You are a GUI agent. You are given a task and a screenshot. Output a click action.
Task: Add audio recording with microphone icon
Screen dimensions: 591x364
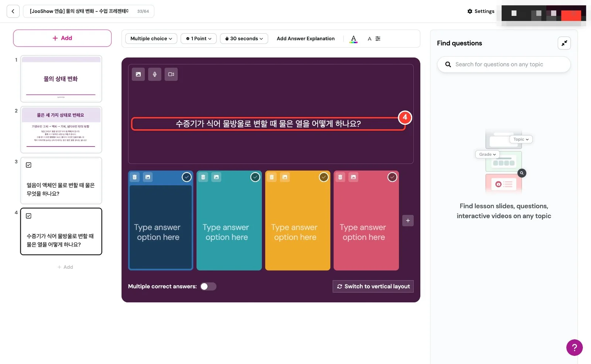pos(155,74)
